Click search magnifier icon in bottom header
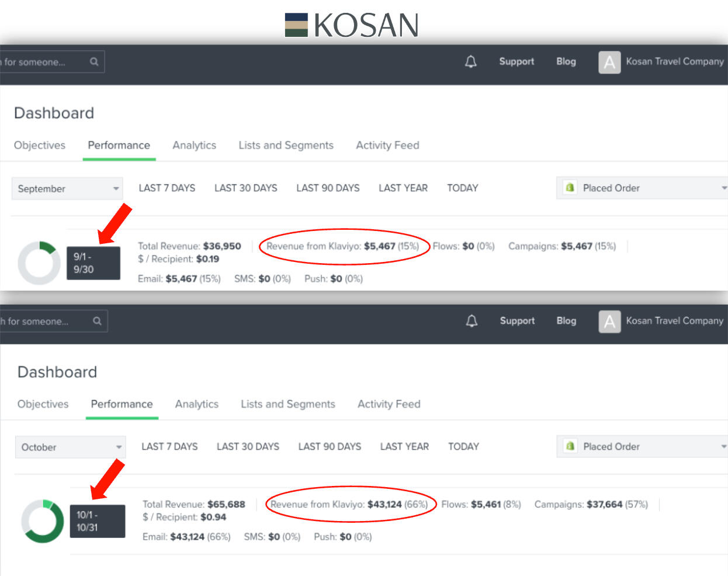728x576 pixels. pos(97,321)
